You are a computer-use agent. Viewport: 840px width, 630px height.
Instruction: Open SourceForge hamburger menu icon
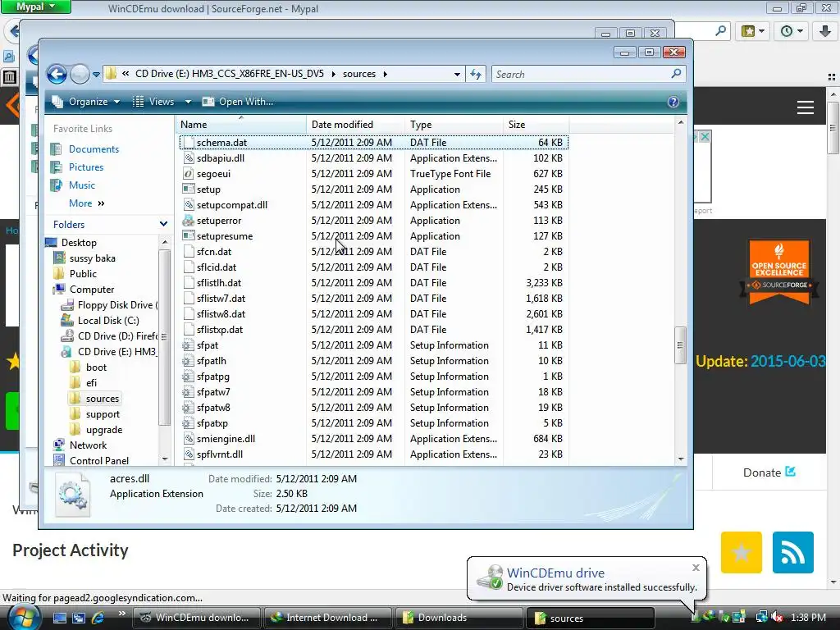[806, 107]
